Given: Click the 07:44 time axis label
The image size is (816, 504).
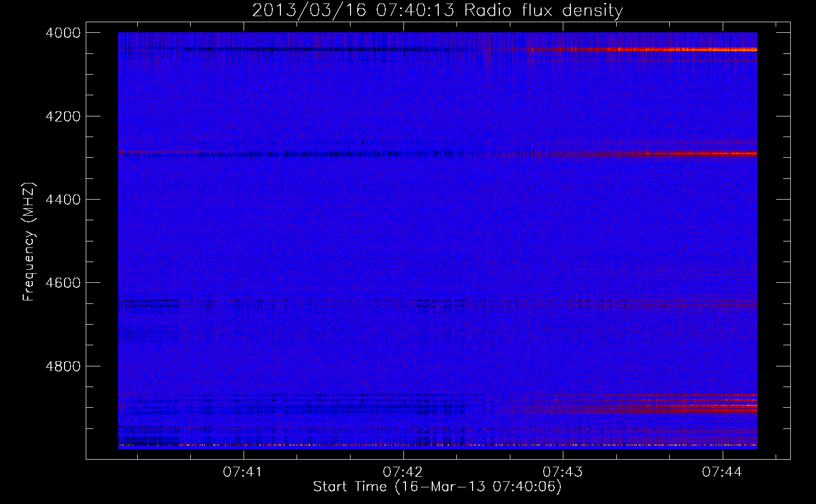Looking at the screenshot, I should [722, 472].
